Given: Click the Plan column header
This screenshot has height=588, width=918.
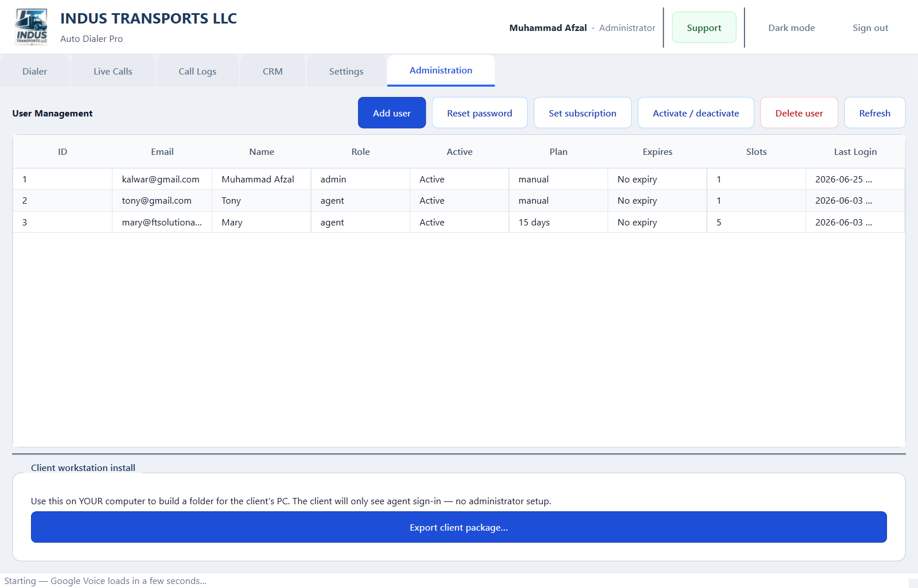Looking at the screenshot, I should pyautogui.click(x=558, y=151).
